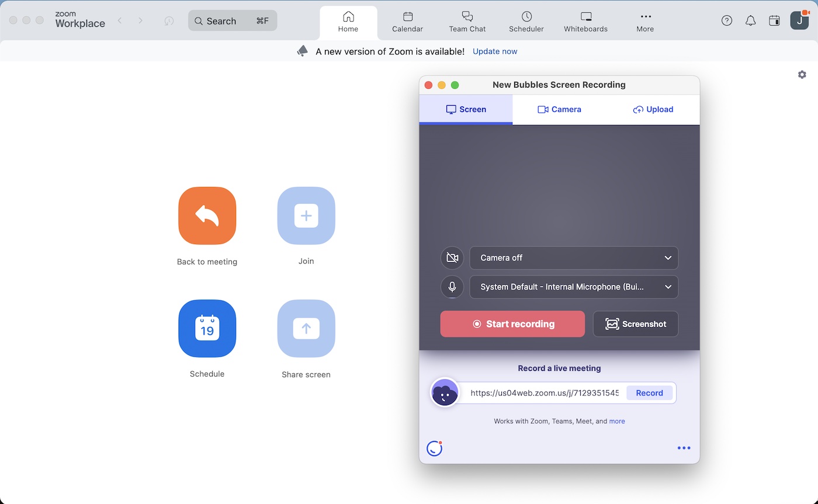Viewport: 818px width, 504px height.
Task: Open the Team Chat tab
Action: coord(467,22)
